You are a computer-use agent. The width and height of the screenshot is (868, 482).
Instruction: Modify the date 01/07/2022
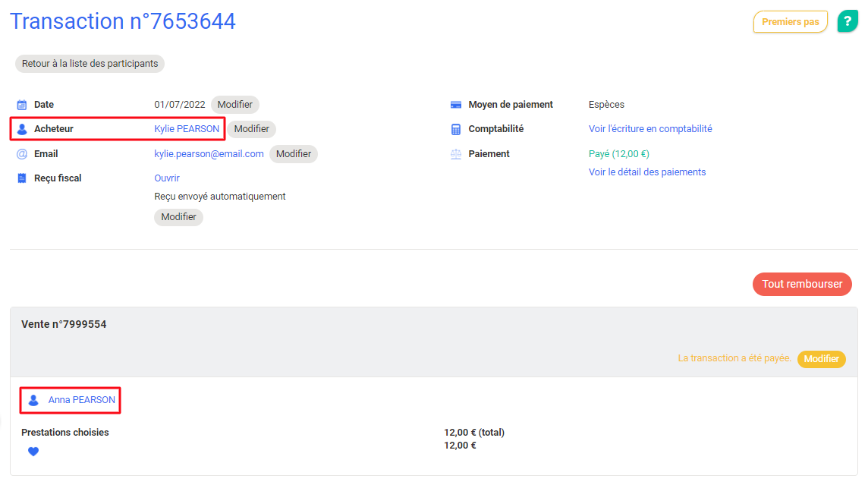(234, 105)
